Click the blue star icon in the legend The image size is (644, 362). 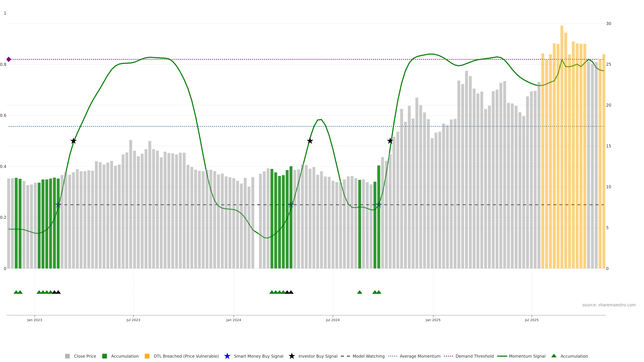pos(227,356)
